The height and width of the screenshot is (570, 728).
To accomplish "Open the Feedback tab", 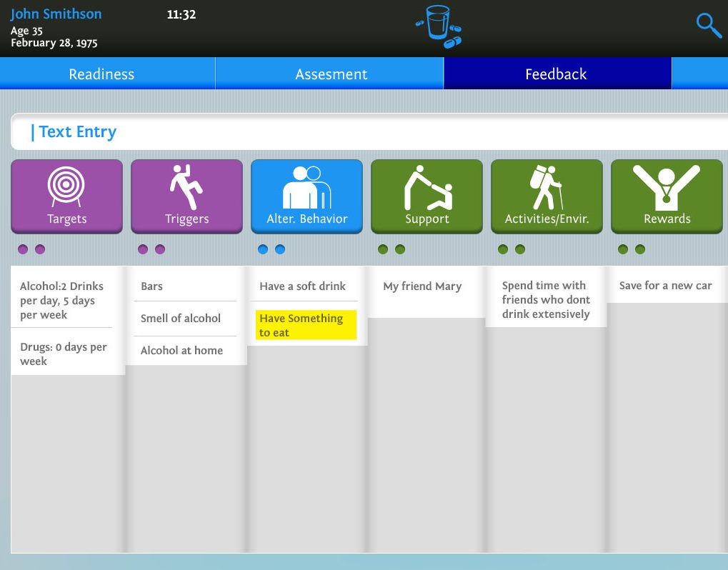I will 556,74.
